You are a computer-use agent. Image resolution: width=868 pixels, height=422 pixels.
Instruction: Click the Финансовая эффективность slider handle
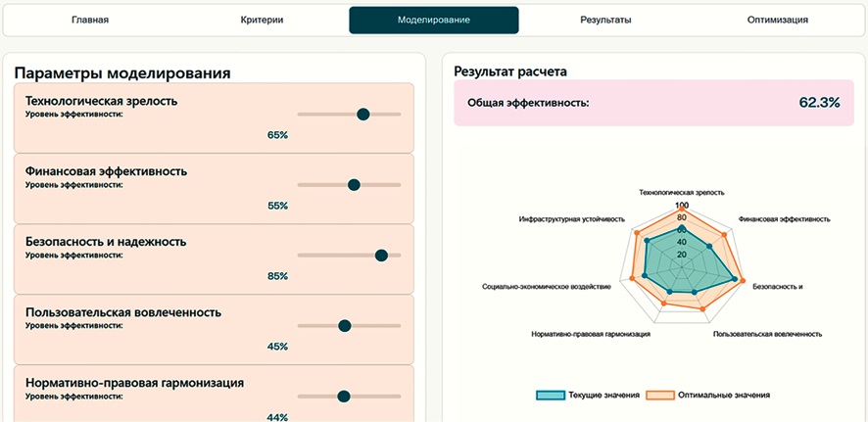[354, 185]
